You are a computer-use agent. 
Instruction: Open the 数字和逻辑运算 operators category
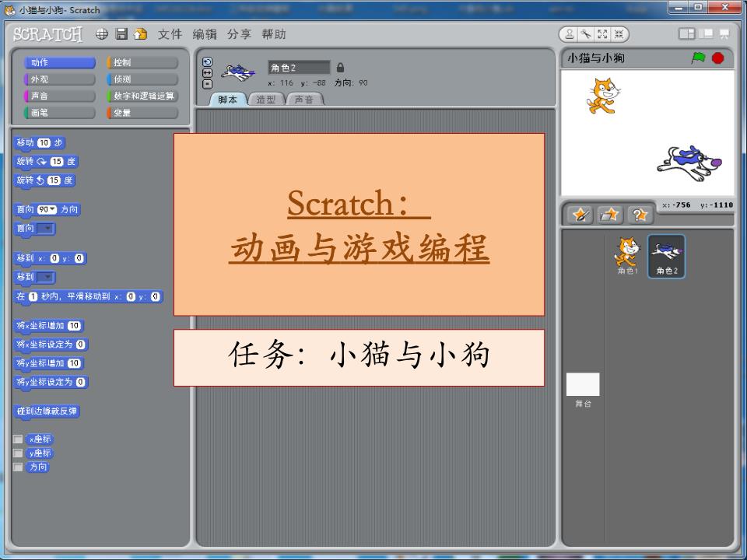pos(142,96)
